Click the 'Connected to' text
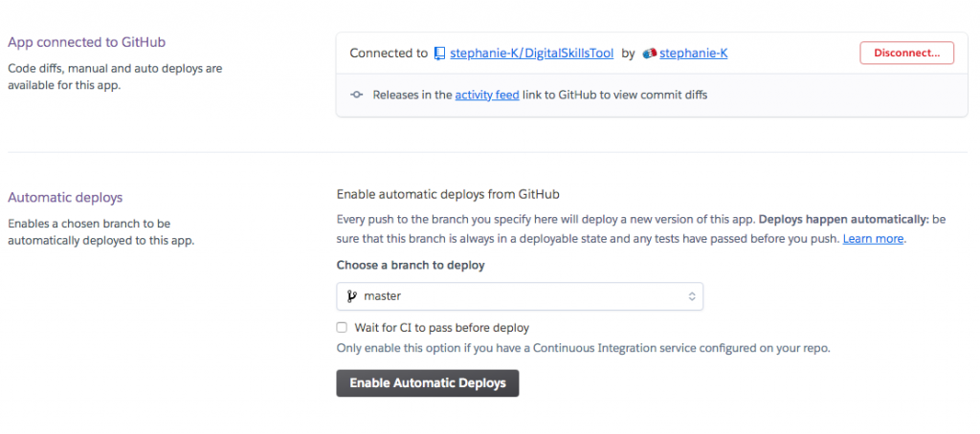The height and width of the screenshot is (434, 980). 389,54
